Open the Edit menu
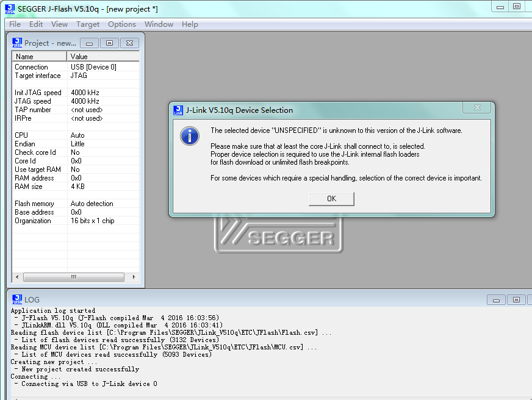Viewport: 532px width, 400px height. click(36, 24)
